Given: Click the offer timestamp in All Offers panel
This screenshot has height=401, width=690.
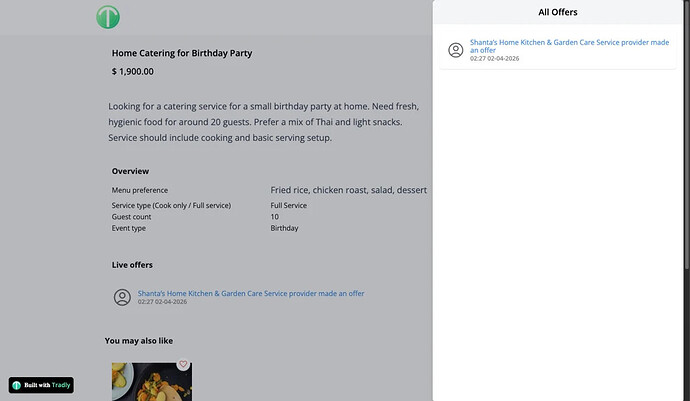Looking at the screenshot, I should (x=494, y=59).
